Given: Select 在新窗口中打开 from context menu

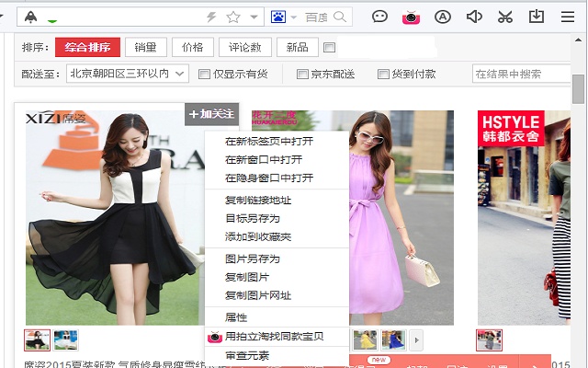Looking at the screenshot, I should [277, 159].
